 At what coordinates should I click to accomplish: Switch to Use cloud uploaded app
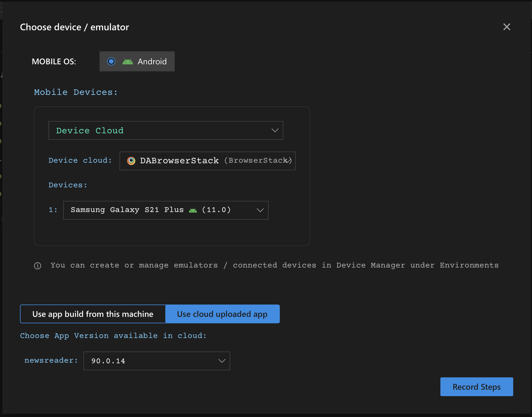point(222,314)
